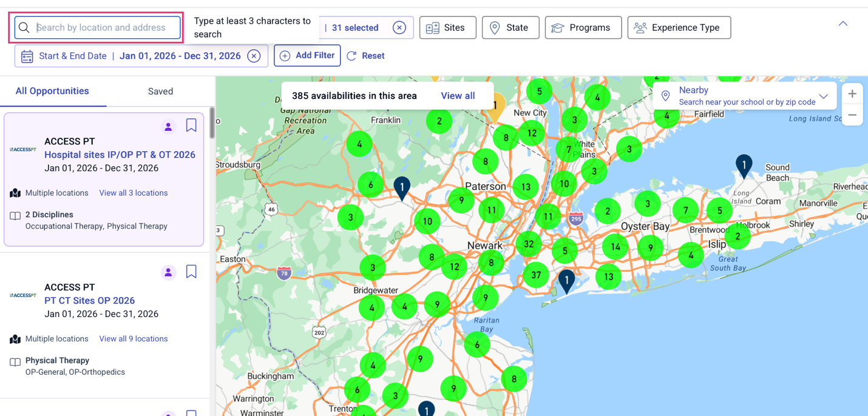Switch to the Saved tab
The image size is (868, 416).
pyautogui.click(x=160, y=91)
